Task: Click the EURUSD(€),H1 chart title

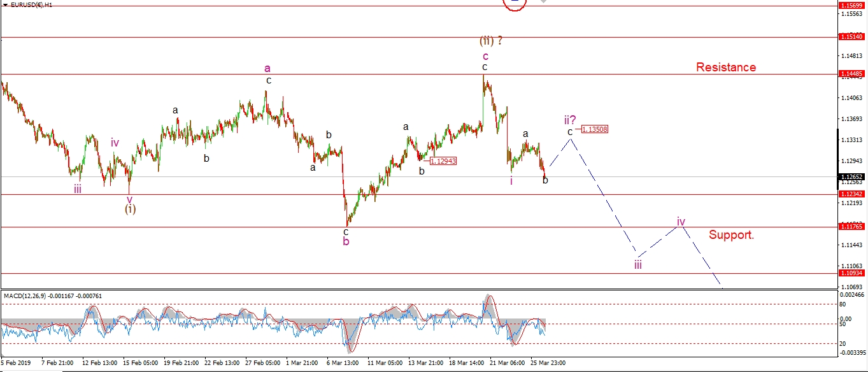Action: pos(32,4)
